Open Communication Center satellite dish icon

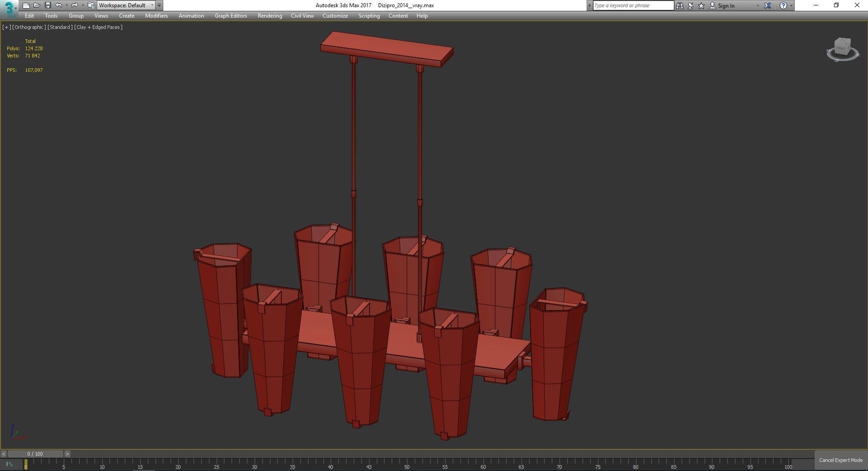tap(691, 5)
